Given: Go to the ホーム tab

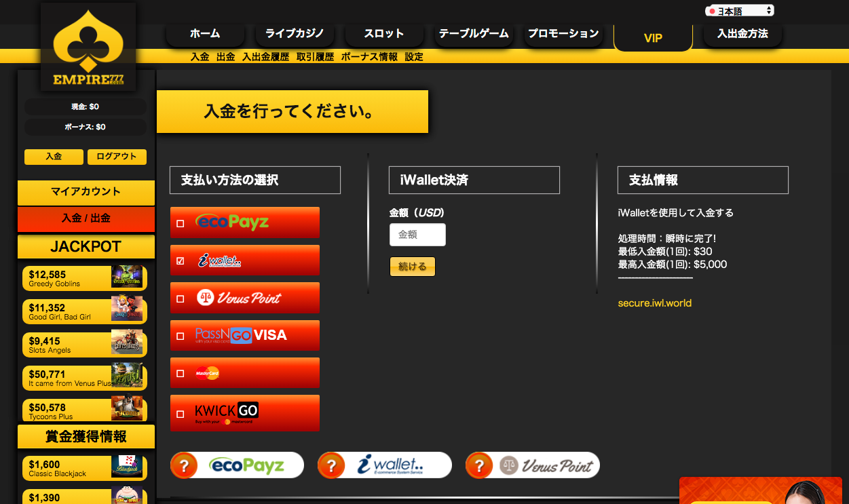Looking at the screenshot, I should [x=205, y=34].
